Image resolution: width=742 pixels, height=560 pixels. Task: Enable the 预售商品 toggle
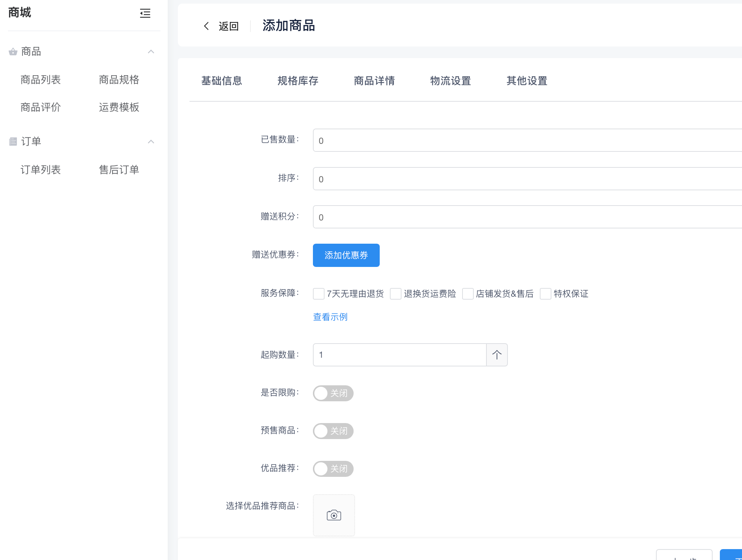333,431
